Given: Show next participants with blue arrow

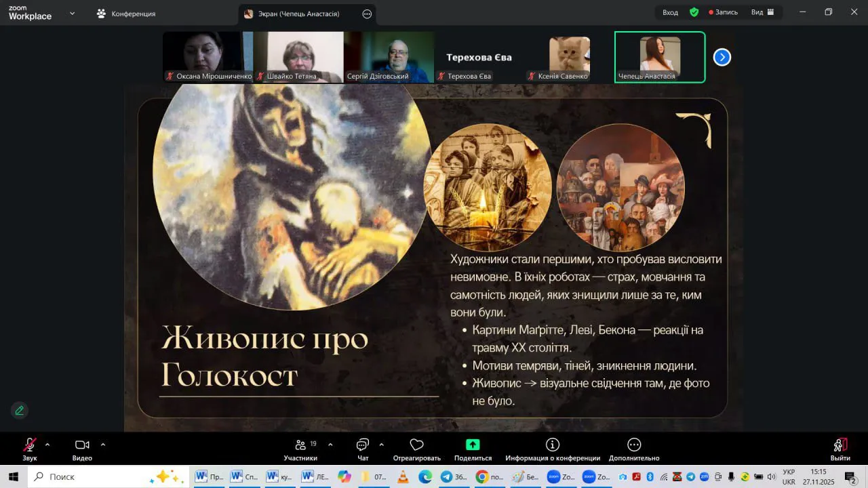Looking at the screenshot, I should click(x=722, y=58).
